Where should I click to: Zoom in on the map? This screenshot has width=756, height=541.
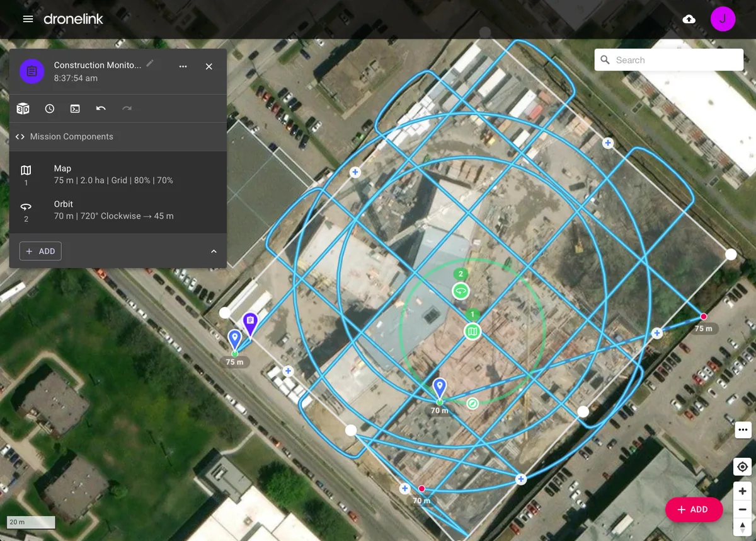743,491
